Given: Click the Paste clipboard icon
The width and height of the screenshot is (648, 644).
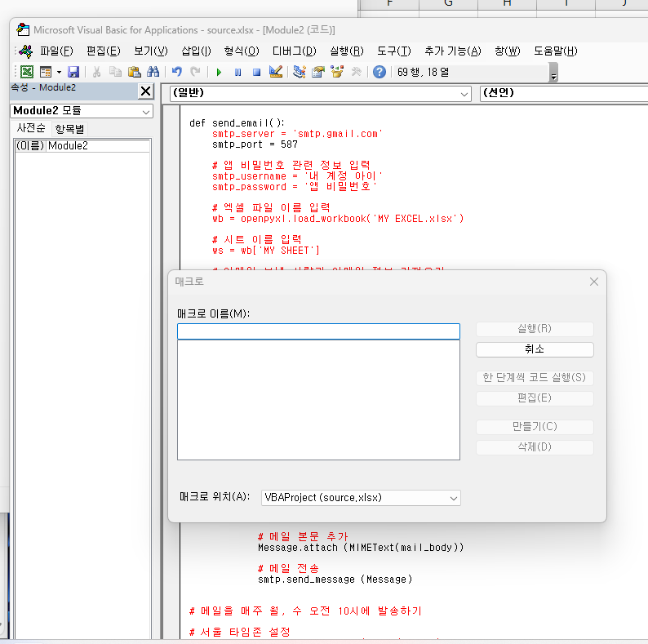Looking at the screenshot, I should (135, 72).
